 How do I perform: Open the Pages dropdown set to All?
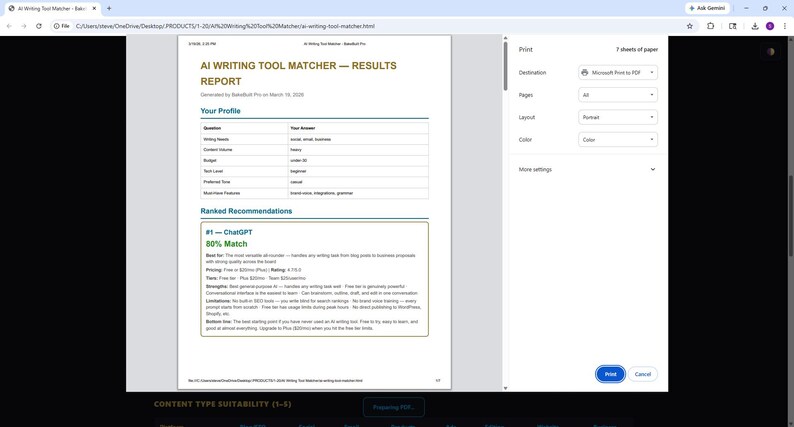(618, 95)
